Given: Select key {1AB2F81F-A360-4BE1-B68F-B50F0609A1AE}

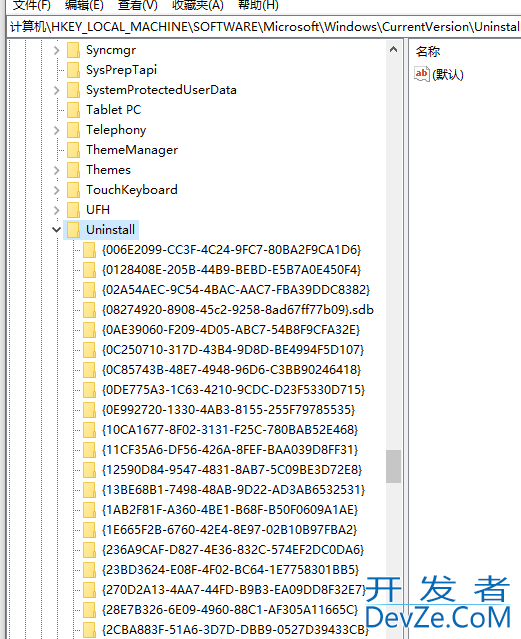Looking at the screenshot, I should coord(230,509).
